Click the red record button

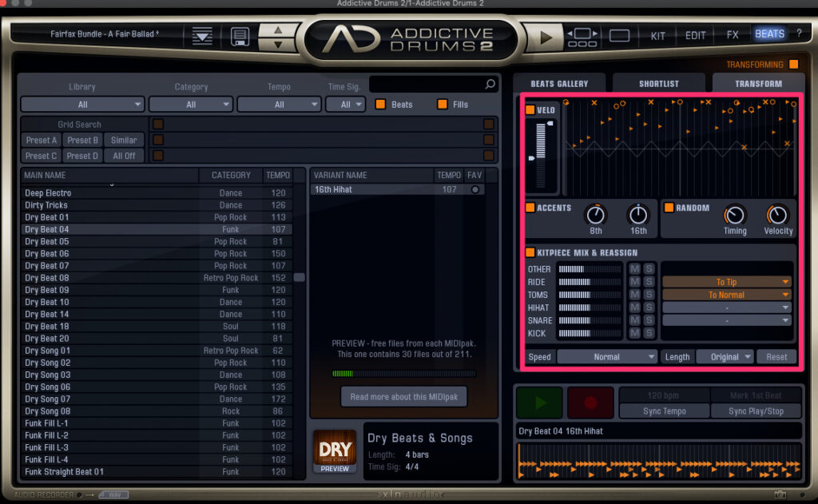[590, 403]
